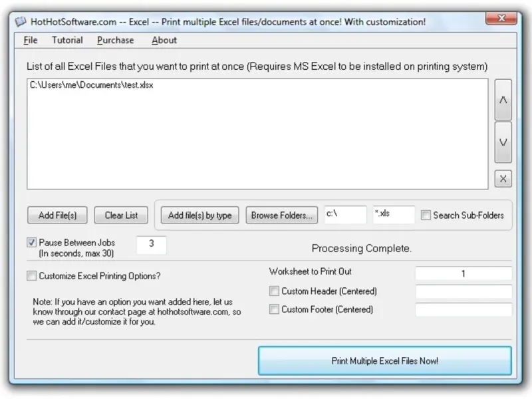Image resolution: width=532 pixels, height=399 pixels.
Task: Tick the Custom Footer (Centered) checkbox
Action: point(274,309)
